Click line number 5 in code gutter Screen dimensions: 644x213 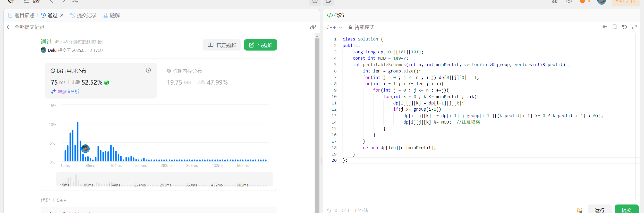[x=335, y=64]
